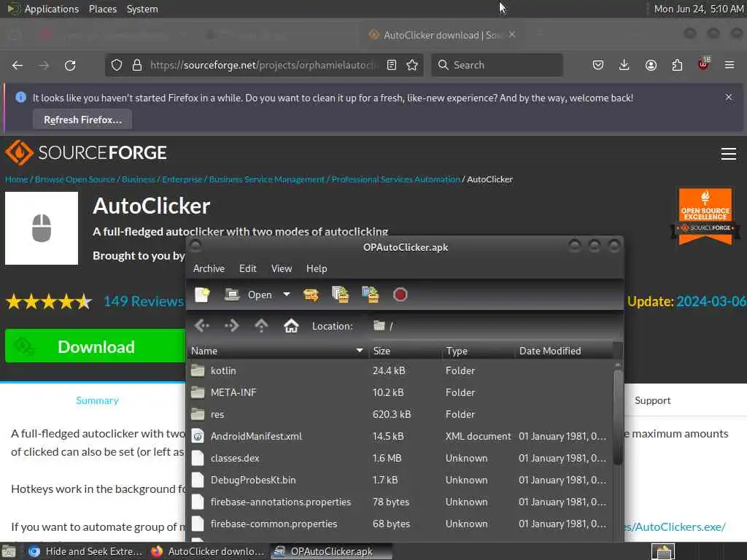This screenshot has width=747, height=560.
Task: Click Firefox back arrow button
Action: (18, 65)
